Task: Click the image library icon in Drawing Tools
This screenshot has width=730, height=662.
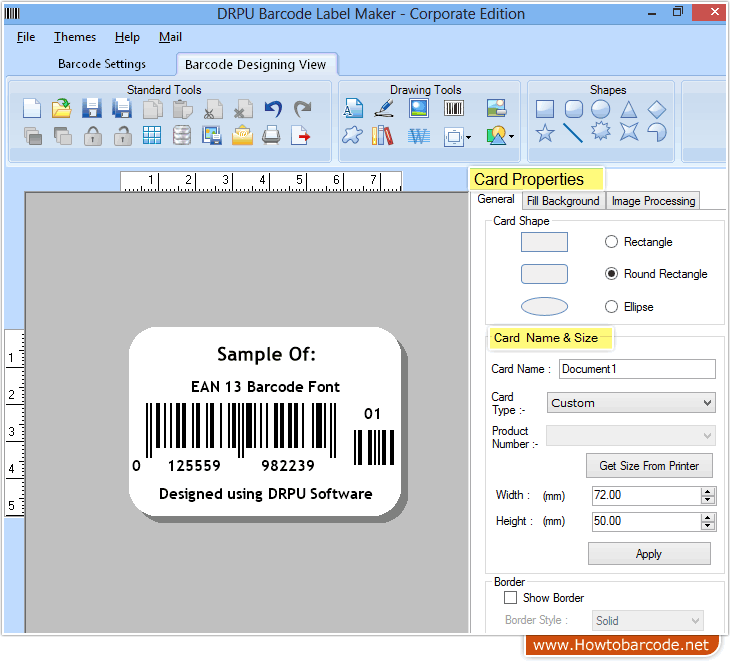Action: point(496,108)
